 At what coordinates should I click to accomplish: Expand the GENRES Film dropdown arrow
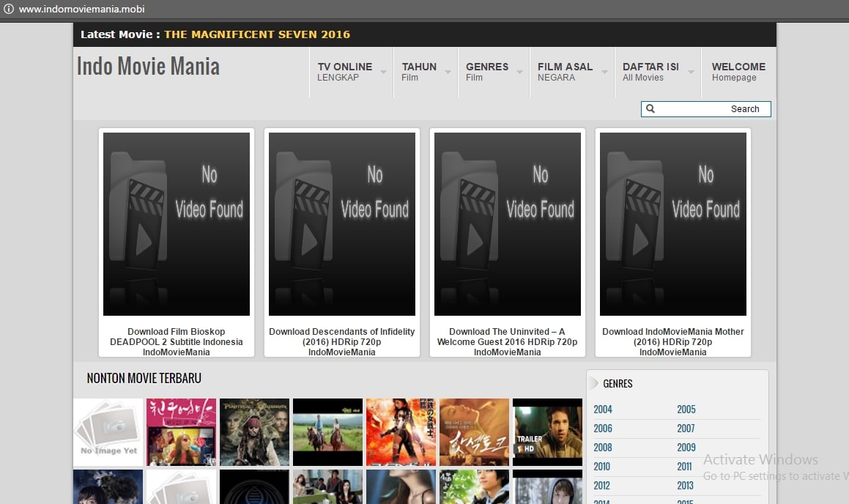coord(520,72)
